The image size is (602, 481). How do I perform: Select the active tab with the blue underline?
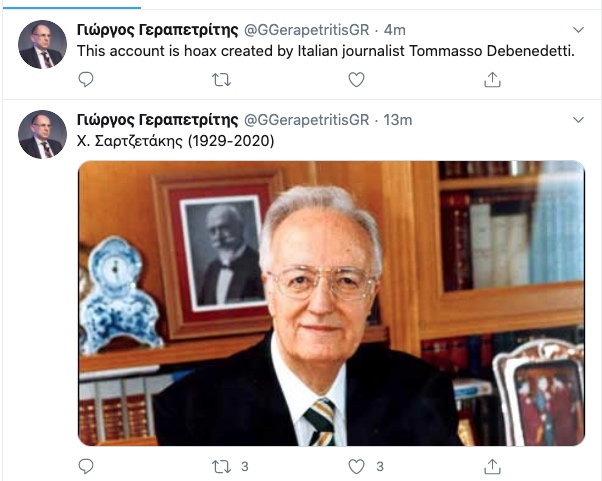pyautogui.click(x=72, y=5)
